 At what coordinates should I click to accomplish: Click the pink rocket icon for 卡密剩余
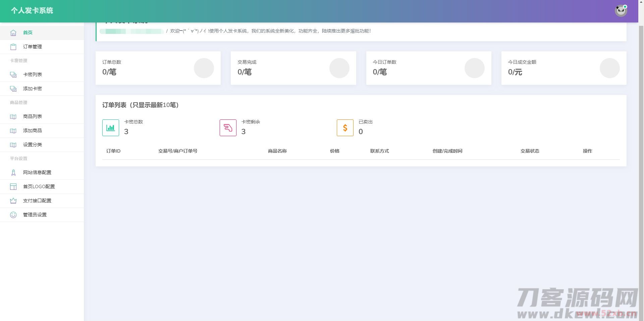pos(228,127)
